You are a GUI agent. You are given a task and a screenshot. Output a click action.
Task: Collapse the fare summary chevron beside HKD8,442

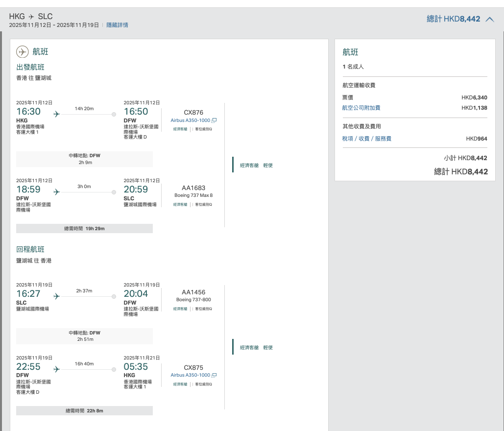point(489,19)
